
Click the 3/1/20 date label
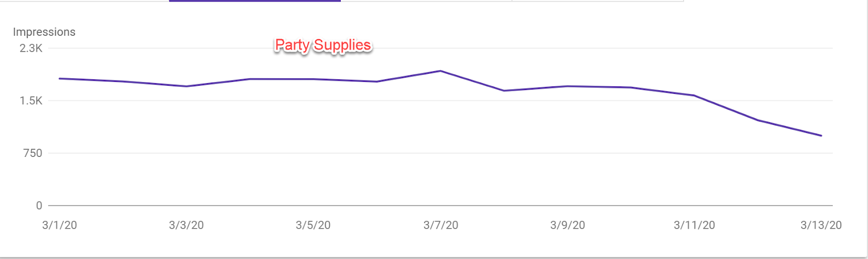(60, 225)
